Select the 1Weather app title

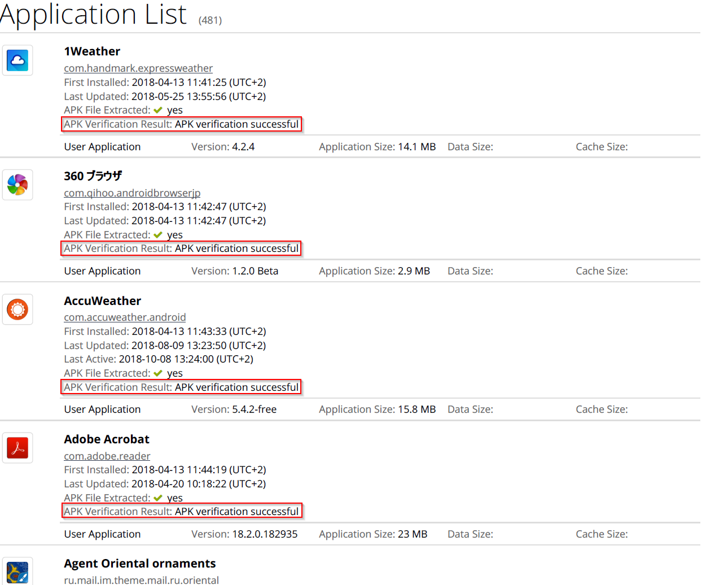tap(92, 51)
